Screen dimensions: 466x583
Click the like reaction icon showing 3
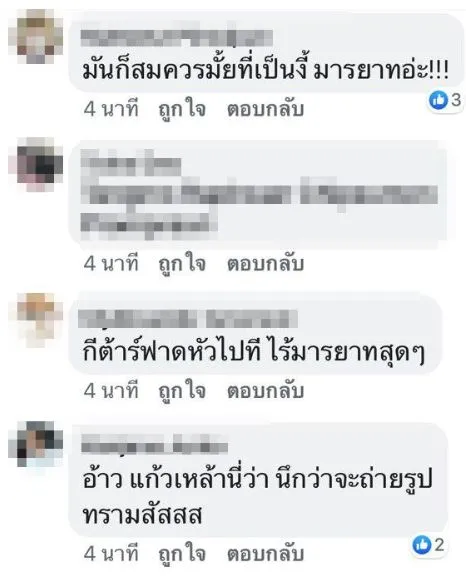pyautogui.click(x=438, y=100)
